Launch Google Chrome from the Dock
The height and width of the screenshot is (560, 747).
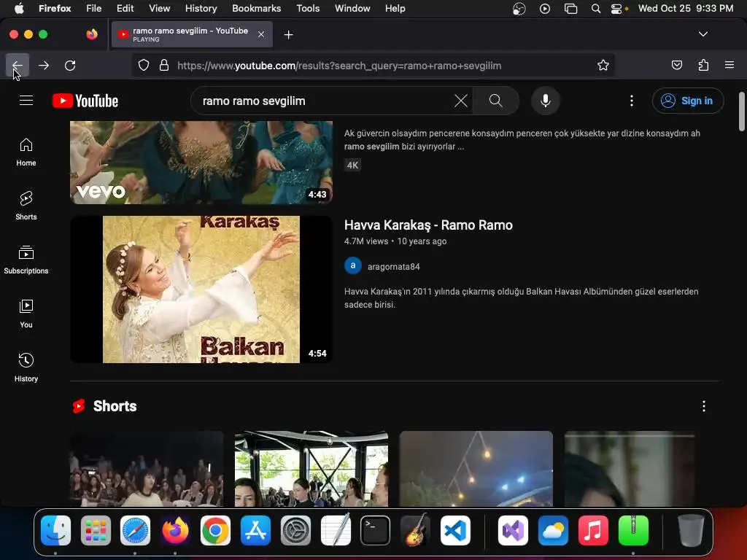(215, 530)
